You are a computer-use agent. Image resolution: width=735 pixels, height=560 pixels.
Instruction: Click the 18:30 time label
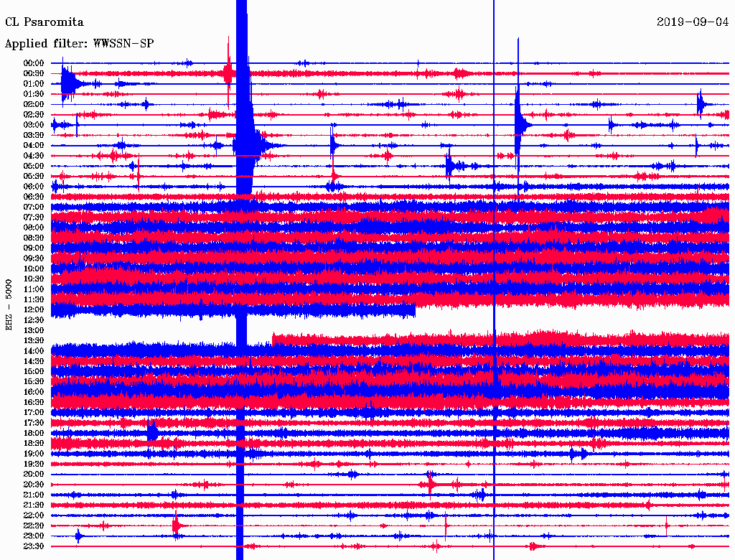pos(34,444)
